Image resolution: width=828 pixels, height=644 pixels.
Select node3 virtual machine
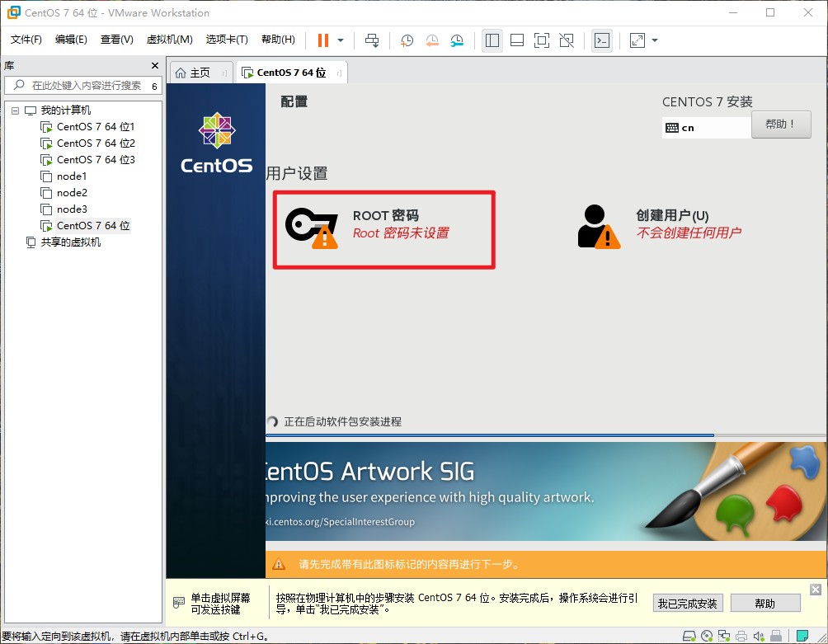[x=72, y=209]
